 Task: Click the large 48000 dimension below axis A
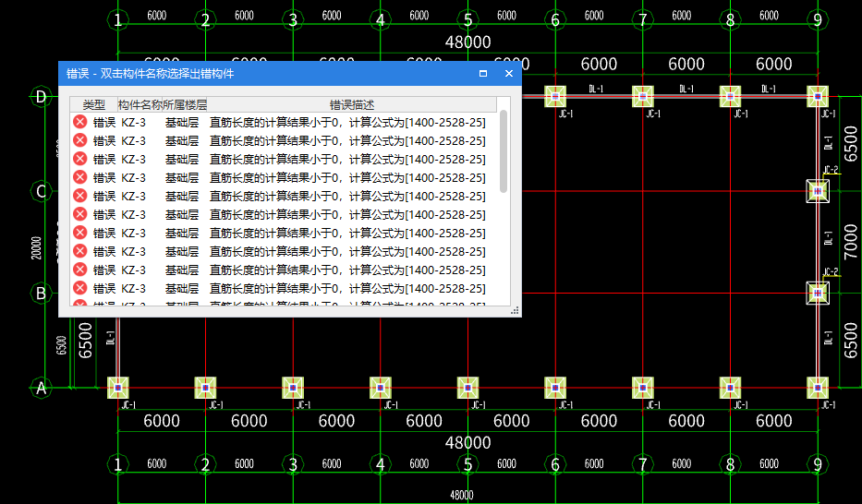click(x=467, y=442)
